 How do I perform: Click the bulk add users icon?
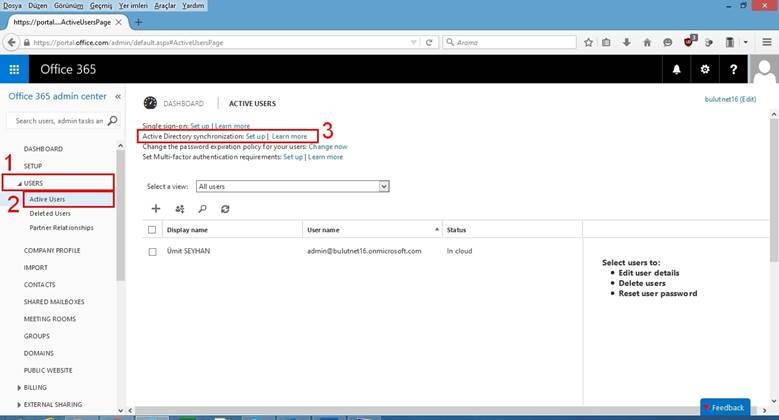(x=180, y=209)
